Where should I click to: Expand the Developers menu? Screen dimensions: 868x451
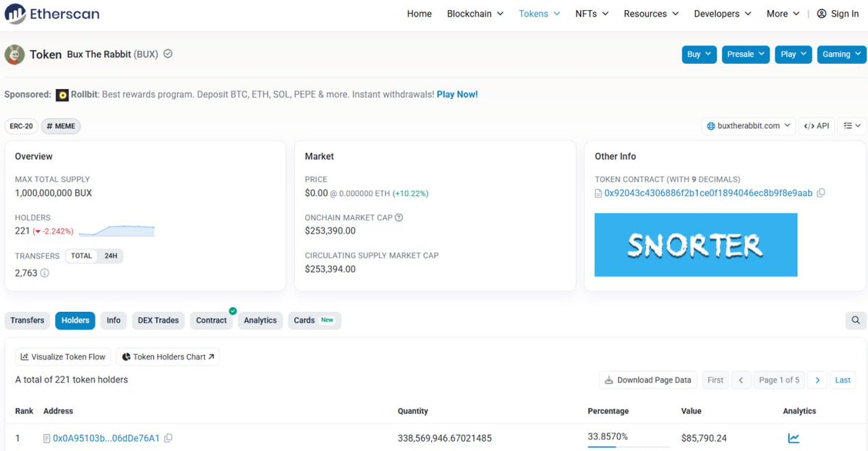tap(723, 14)
